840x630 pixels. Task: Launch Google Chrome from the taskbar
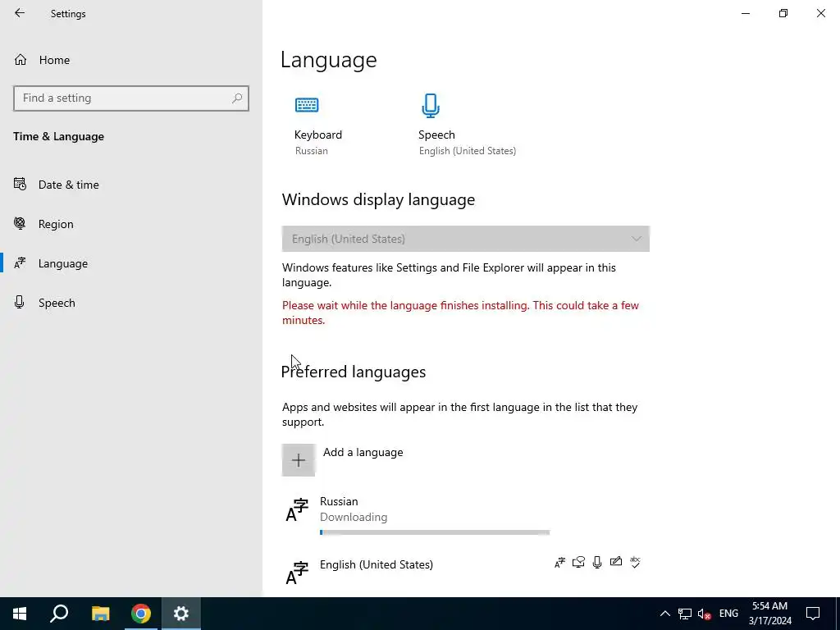(141, 614)
